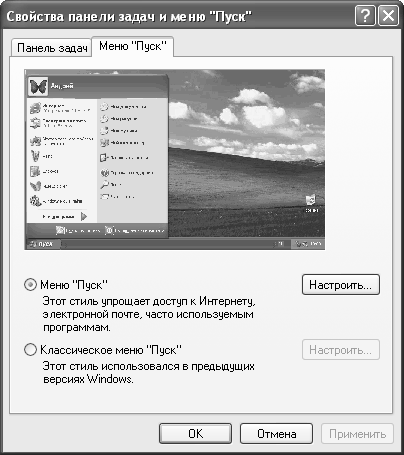Click the "Классическое меню Пуск" option label text
Screen dimensions: 404x455
[x=111, y=350]
